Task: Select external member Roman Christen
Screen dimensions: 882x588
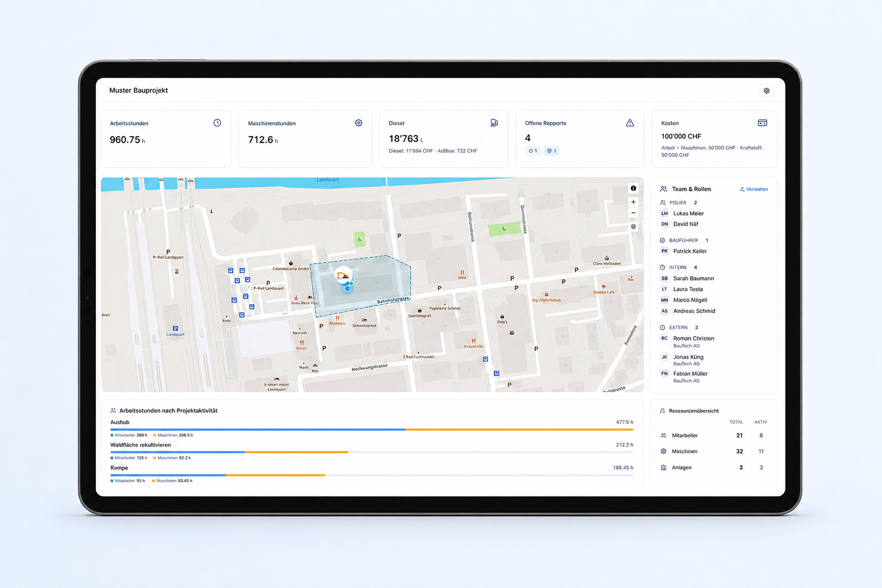Action: pyautogui.click(x=694, y=339)
